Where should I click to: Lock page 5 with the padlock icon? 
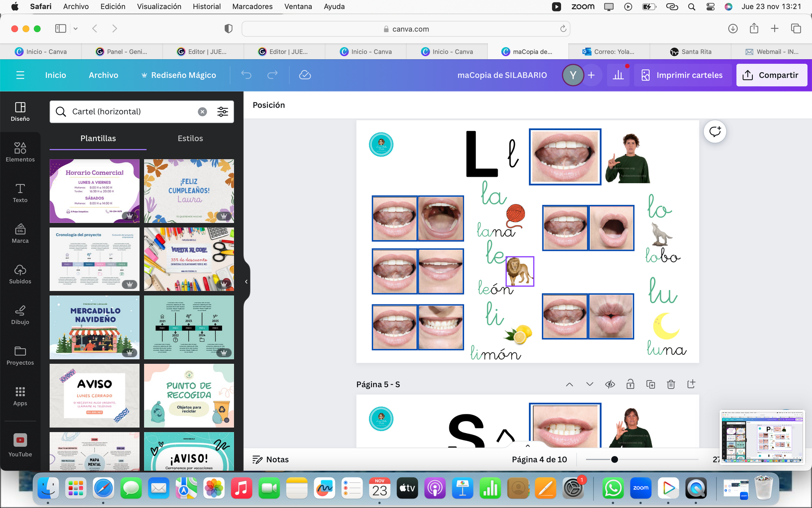pyautogui.click(x=630, y=384)
